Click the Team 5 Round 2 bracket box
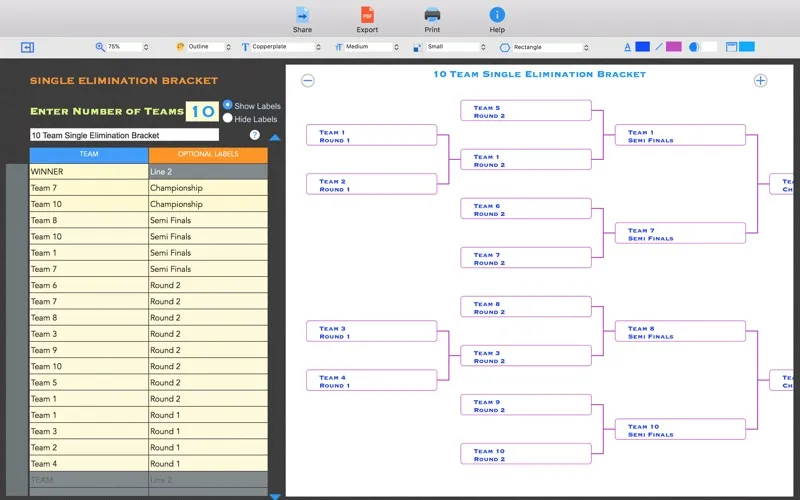 coord(526,111)
